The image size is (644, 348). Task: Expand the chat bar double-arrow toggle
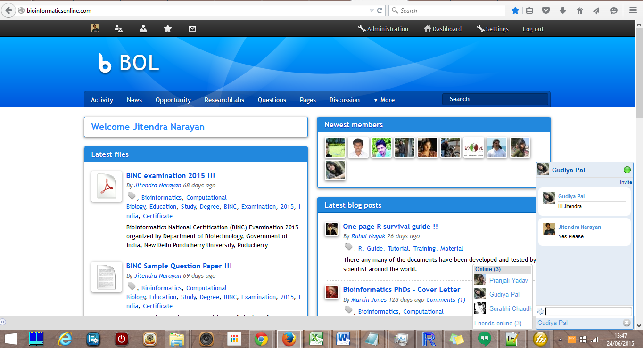pyautogui.click(x=3, y=322)
